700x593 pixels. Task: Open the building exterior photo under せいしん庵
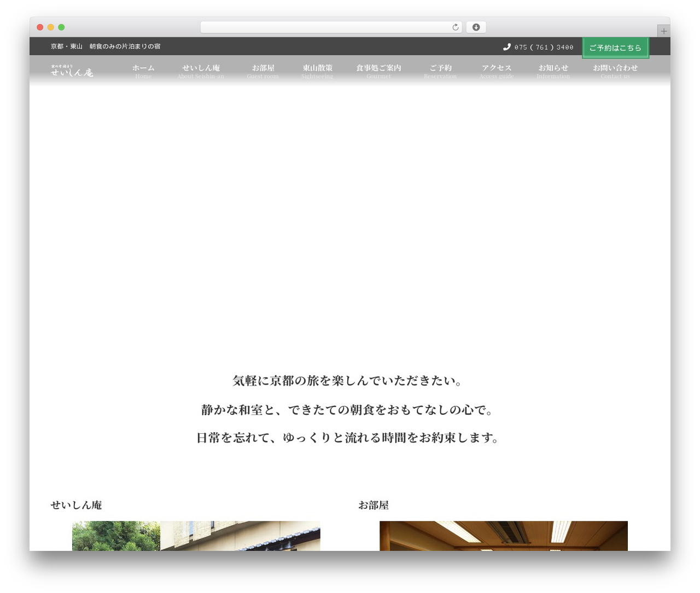pos(196,536)
